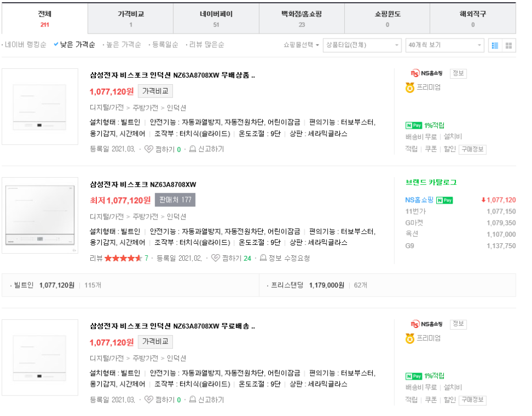
Task: Click G9 seller row
Action: pyautogui.click(x=460, y=246)
